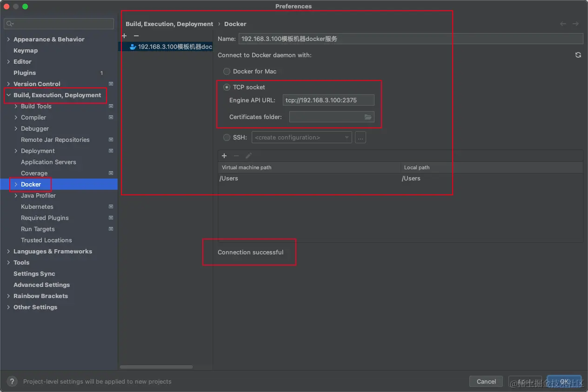
Task: Click Virtual machine path column header
Action: click(x=309, y=167)
